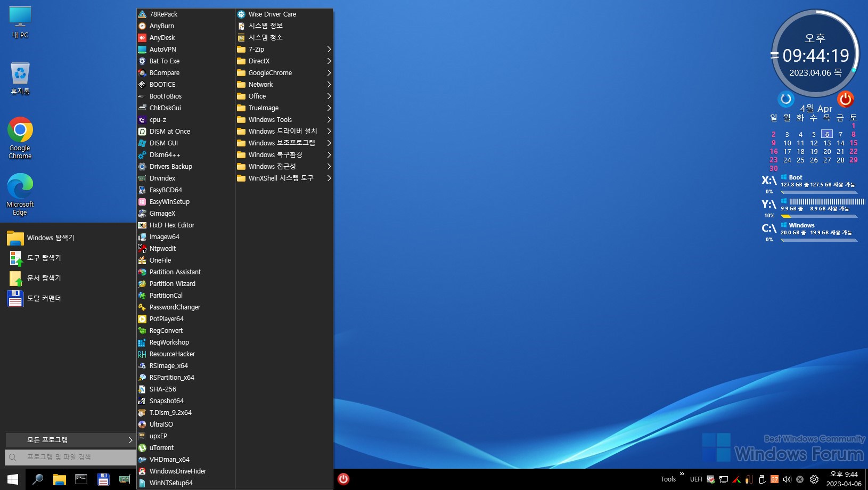Expand the Windows 복구환경 folder
Image resolution: width=868 pixels, height=490 pixels.
(284, 155)
